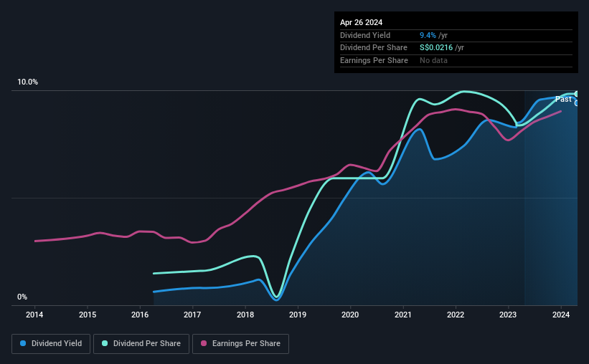Click the 2024 x-axis label
This screenshot has width=589, height=364.
click(x=561, y=315)
